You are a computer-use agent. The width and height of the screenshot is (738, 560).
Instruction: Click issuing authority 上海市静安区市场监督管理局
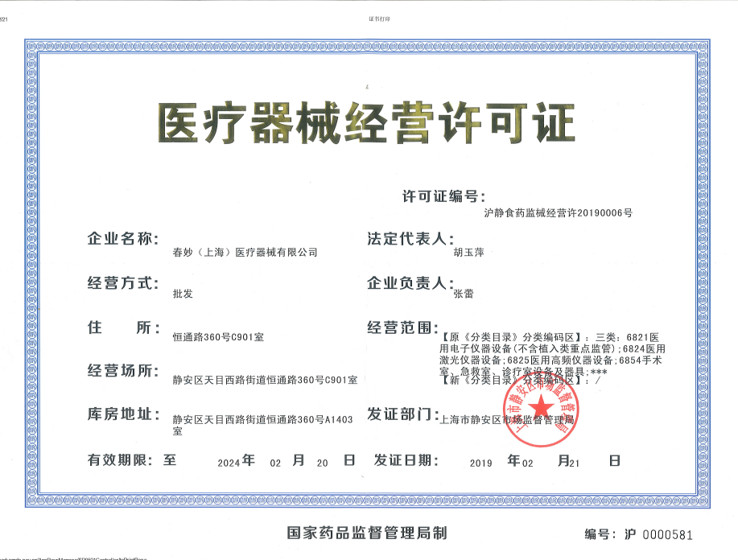click(507, 420)
